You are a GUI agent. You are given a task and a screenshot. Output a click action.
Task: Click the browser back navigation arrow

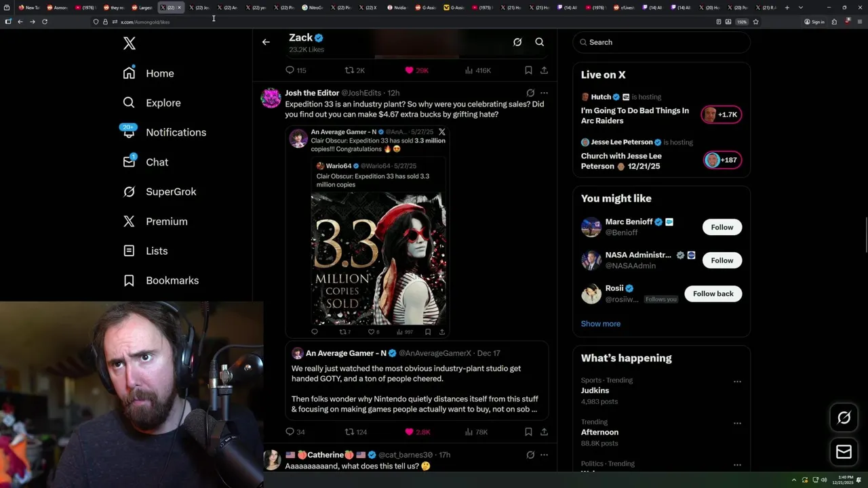pos(20,22)
